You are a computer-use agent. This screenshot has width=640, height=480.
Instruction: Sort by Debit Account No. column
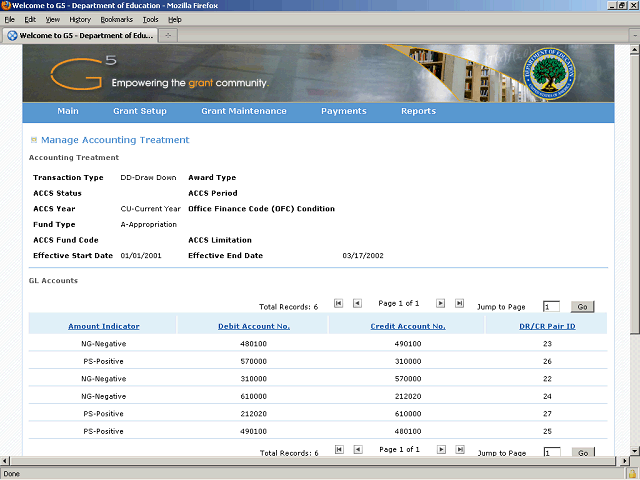[x=254, y=326]
